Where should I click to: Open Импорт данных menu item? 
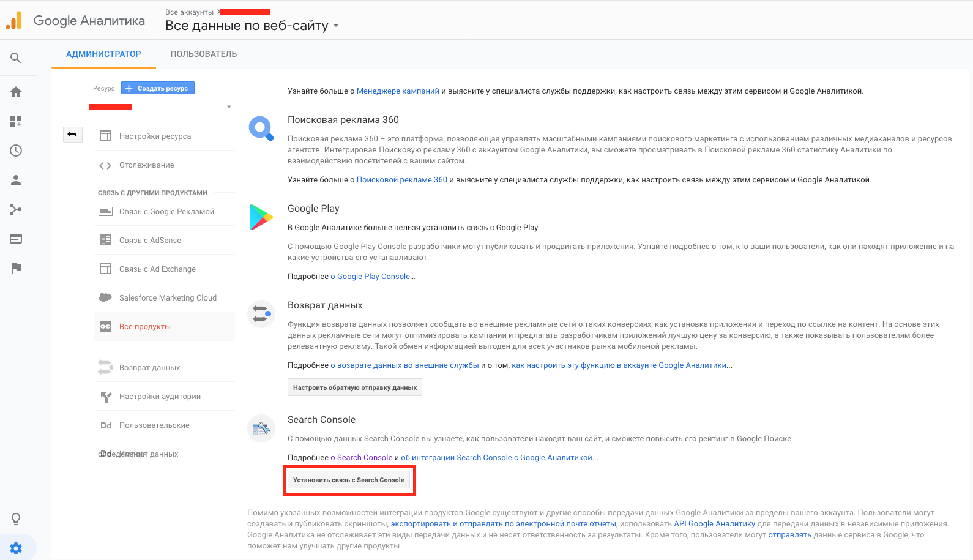tap(165, 454)
